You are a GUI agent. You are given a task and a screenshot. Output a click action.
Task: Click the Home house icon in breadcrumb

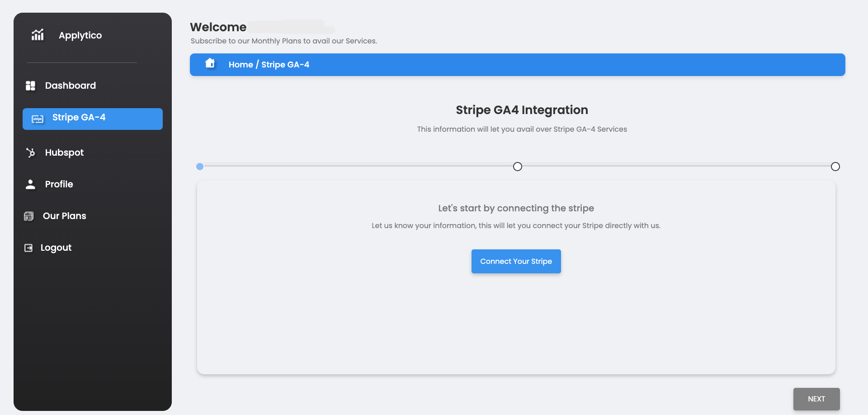tap(210, 63)
